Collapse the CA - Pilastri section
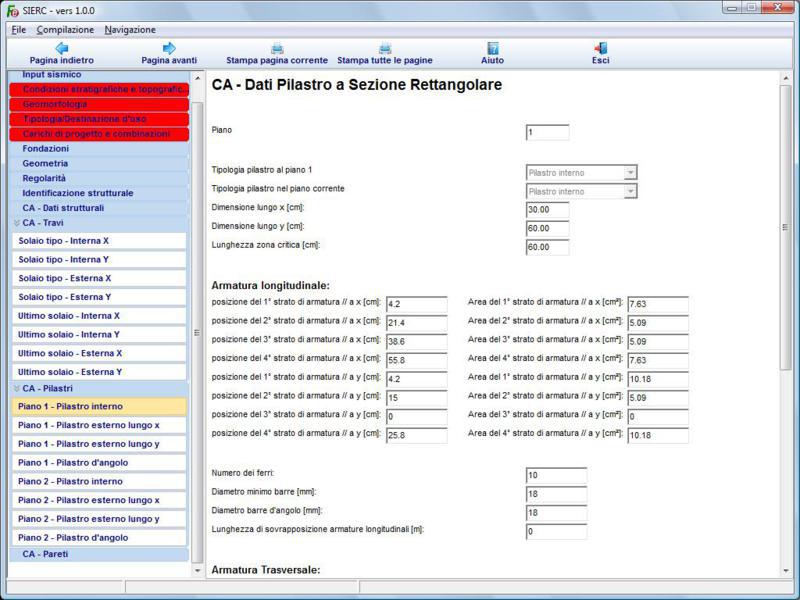This screenshot has width=800, height=600. (x=17, y=388)
